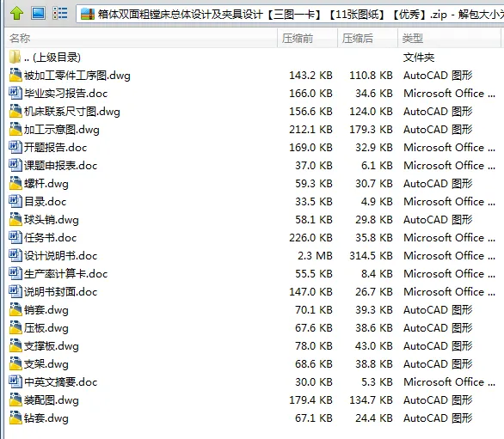Sort by 压缩后 column header

[x=367, y=38]
